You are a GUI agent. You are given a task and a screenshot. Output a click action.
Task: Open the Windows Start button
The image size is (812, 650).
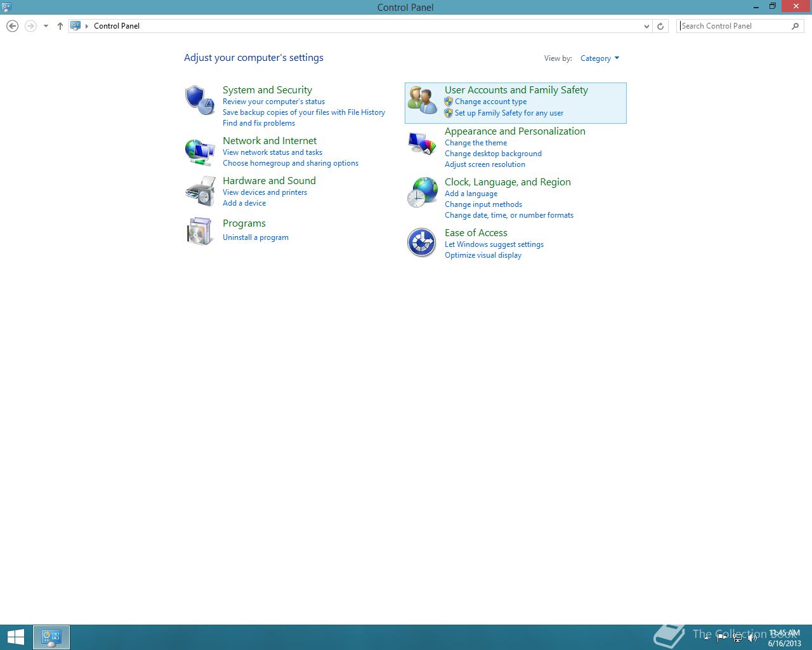15,637
